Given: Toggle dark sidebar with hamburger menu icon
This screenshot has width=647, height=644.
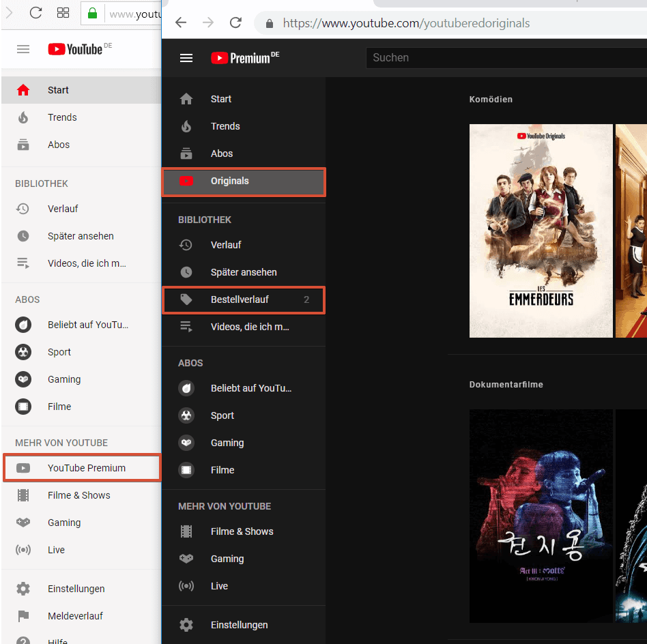Looking at the screenshot, I should pos(186,58).
